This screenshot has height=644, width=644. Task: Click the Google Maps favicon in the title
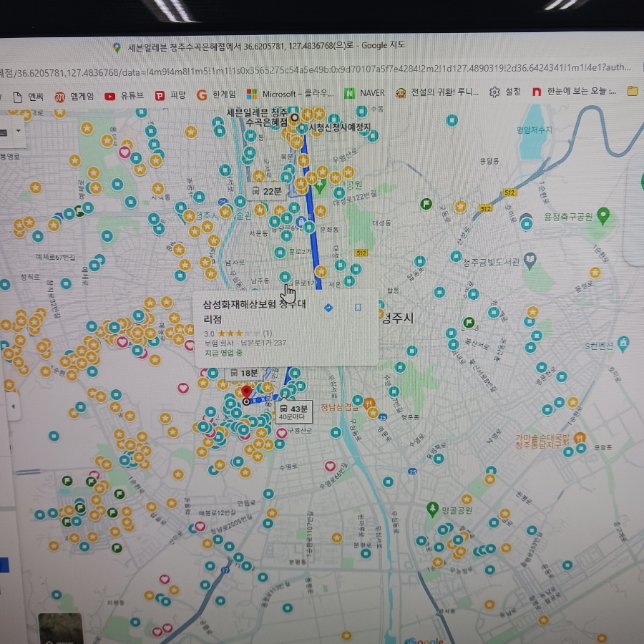[x=117, y=48]
